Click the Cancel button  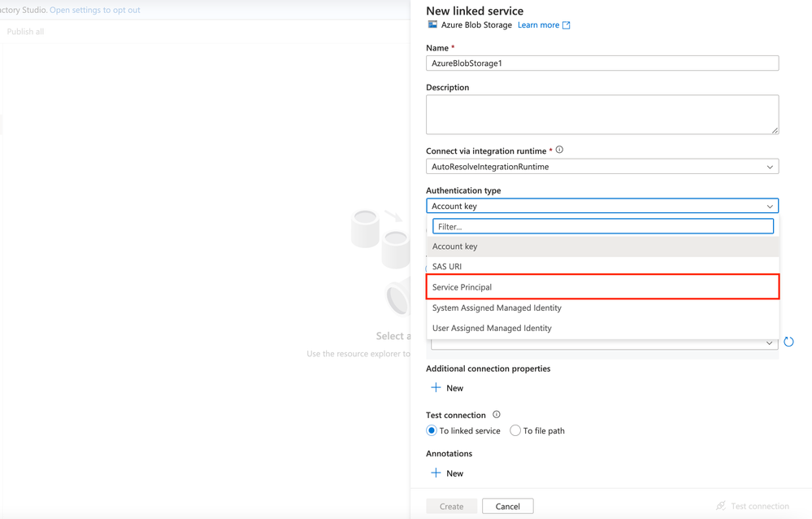coord(507,506)
